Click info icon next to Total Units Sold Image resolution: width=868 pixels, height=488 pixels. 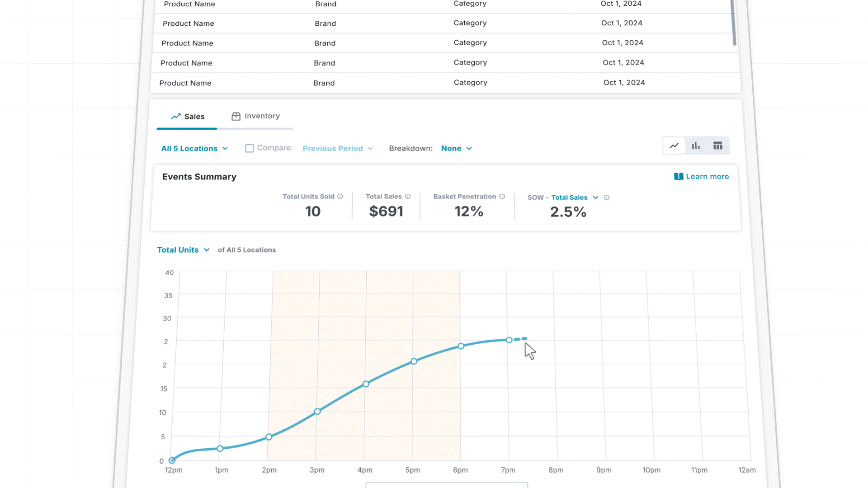click(x=340, y=197)
